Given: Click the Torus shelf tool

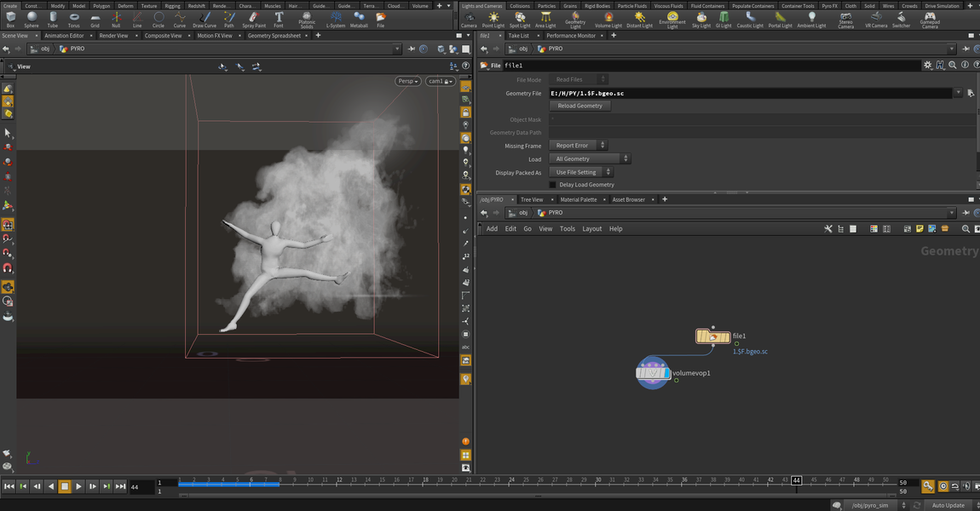Looking at the screenshot, I should pyautogui.click(x=74, y=19).
